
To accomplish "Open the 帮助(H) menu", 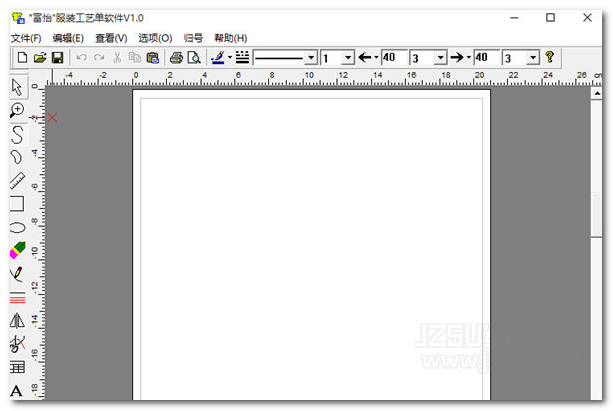I will (231, 38).
